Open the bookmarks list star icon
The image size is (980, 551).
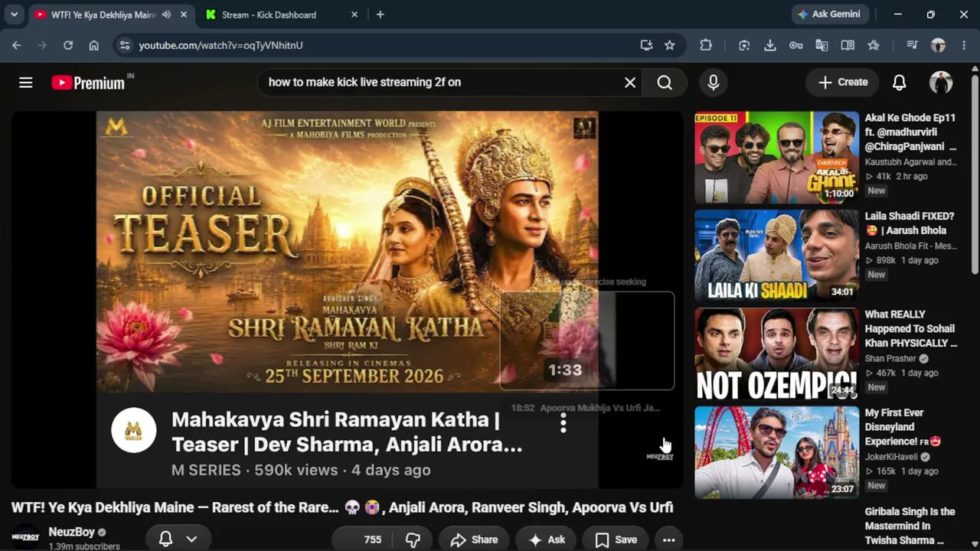click(874, 45)
